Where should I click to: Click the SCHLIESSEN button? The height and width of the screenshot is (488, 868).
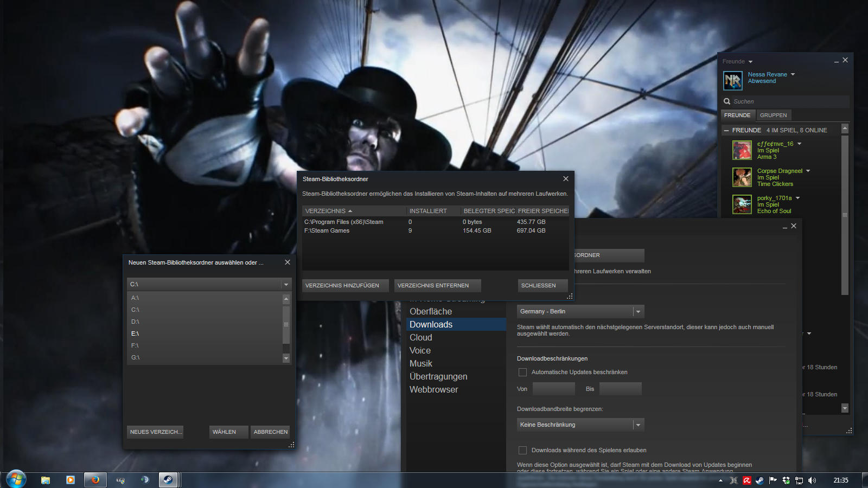[x=543, y=285]
